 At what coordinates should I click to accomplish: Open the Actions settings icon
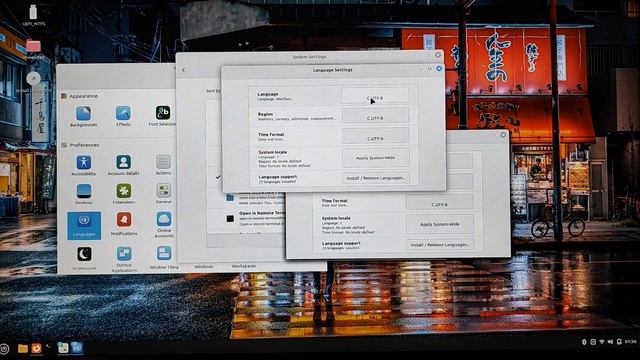coord(163,165)
